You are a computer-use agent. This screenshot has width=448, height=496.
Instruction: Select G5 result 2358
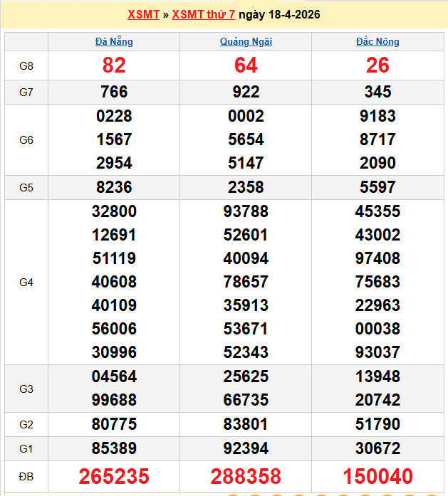246,187
